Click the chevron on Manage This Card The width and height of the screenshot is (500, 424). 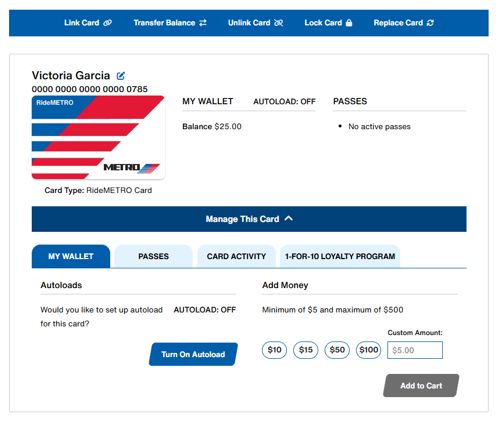point(289,218)
